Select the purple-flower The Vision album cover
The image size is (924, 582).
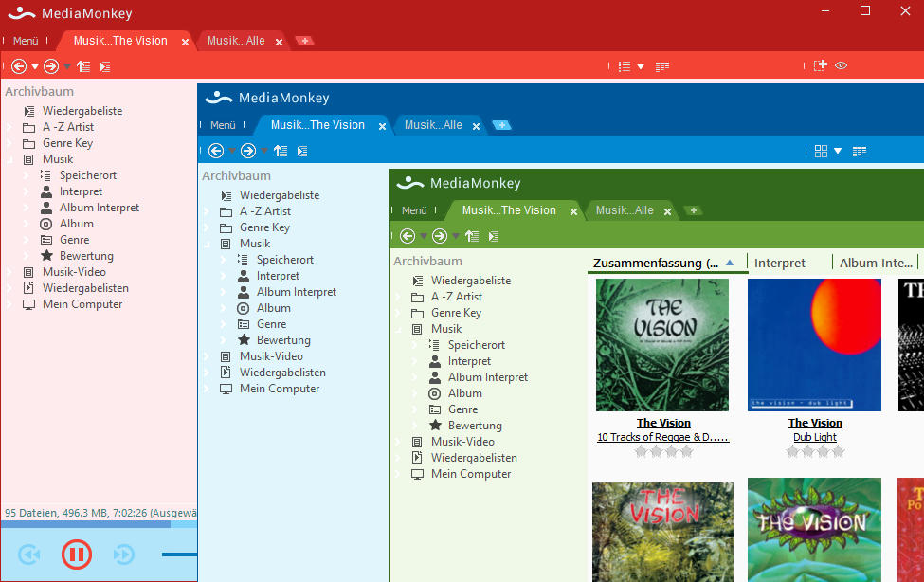pos(814,530)
